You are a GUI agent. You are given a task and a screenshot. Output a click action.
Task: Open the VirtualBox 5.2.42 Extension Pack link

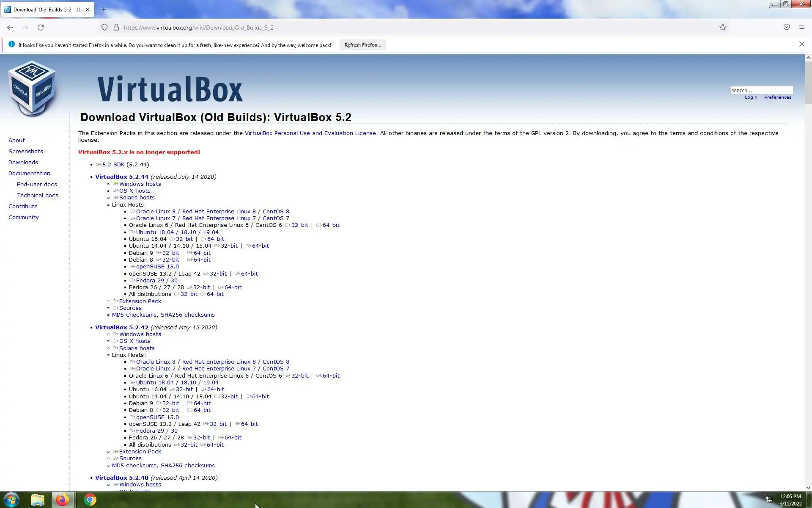(x=140, y=451)
